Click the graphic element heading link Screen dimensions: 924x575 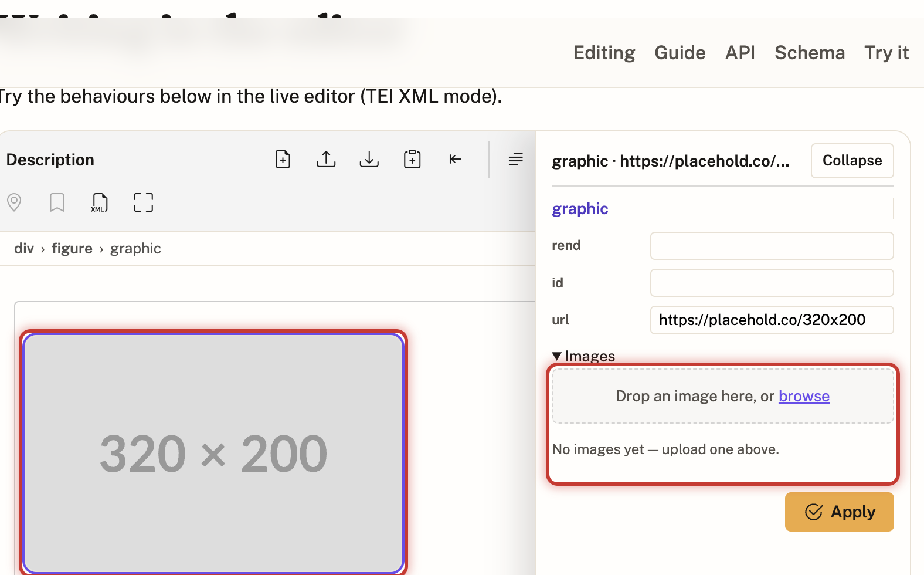pyautogui.click(x=580, y=209)
